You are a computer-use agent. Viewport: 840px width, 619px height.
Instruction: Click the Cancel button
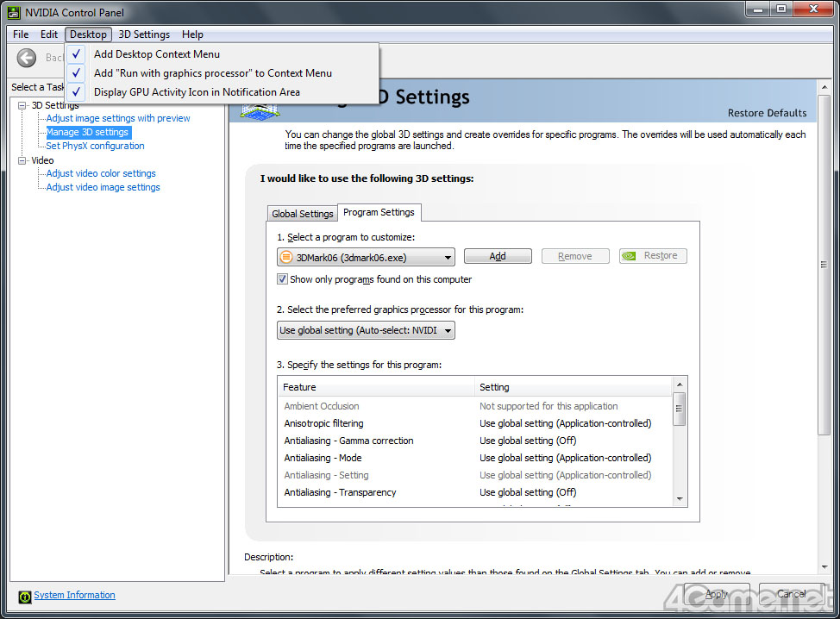click(791, 594)
